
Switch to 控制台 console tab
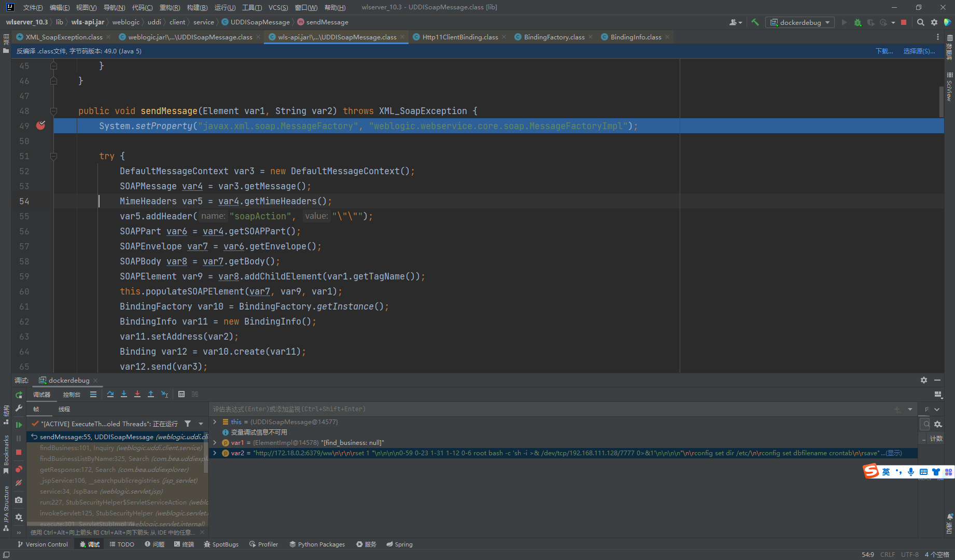click(x=72, y=395)
